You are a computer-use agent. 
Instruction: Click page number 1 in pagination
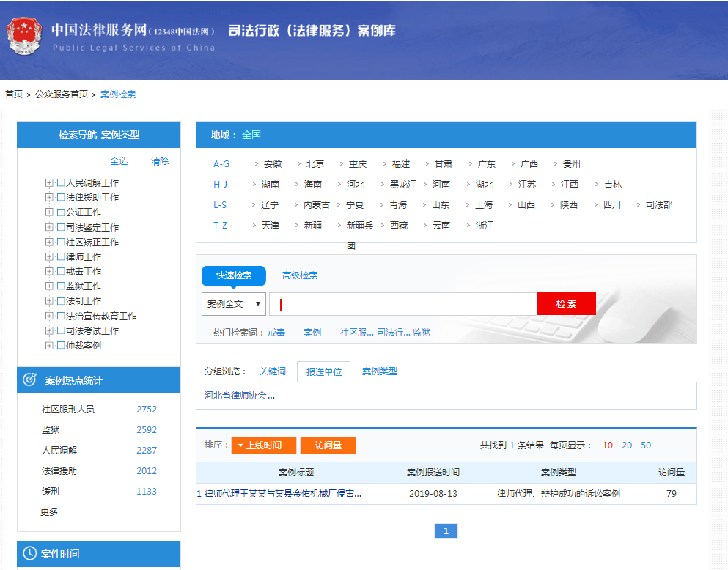pos(446,531)
